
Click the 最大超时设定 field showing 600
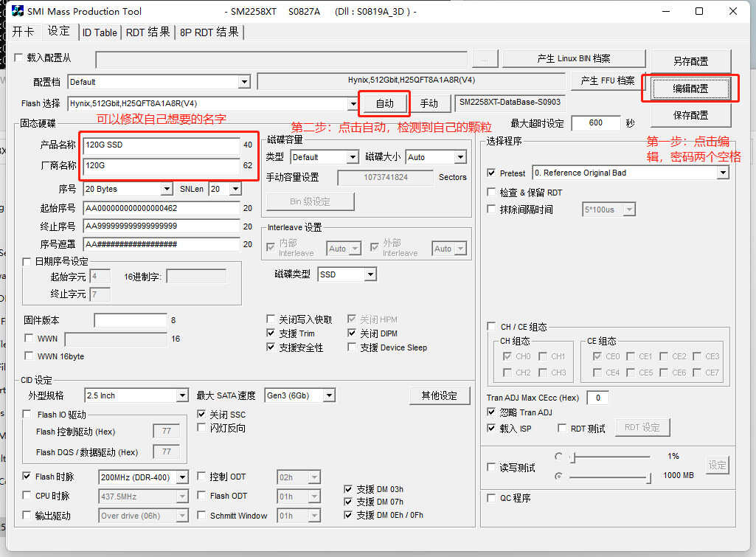click(x=595, y=123)
